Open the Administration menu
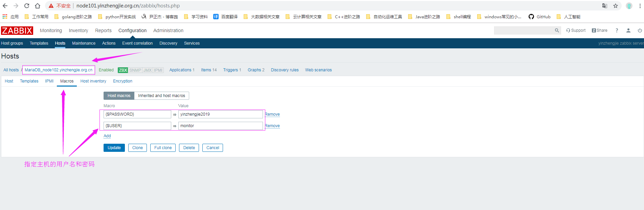 [x=168, y=30]
